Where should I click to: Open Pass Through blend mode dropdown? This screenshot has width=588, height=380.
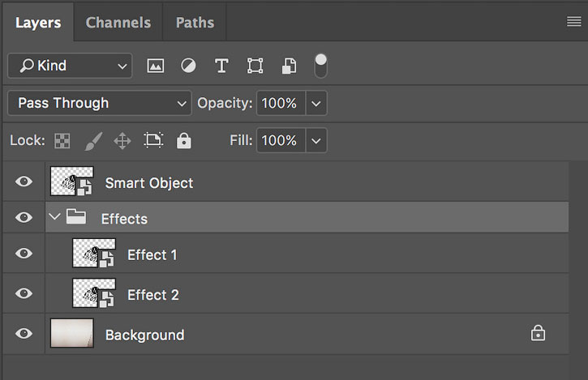100,103
